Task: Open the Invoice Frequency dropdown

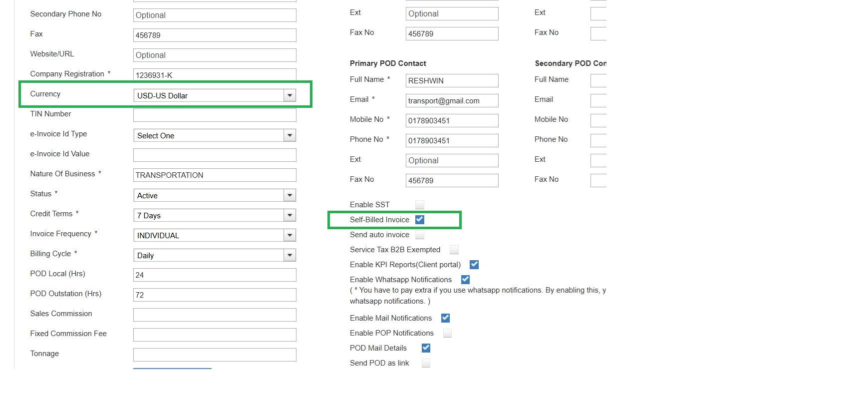Action: [215, 235]
